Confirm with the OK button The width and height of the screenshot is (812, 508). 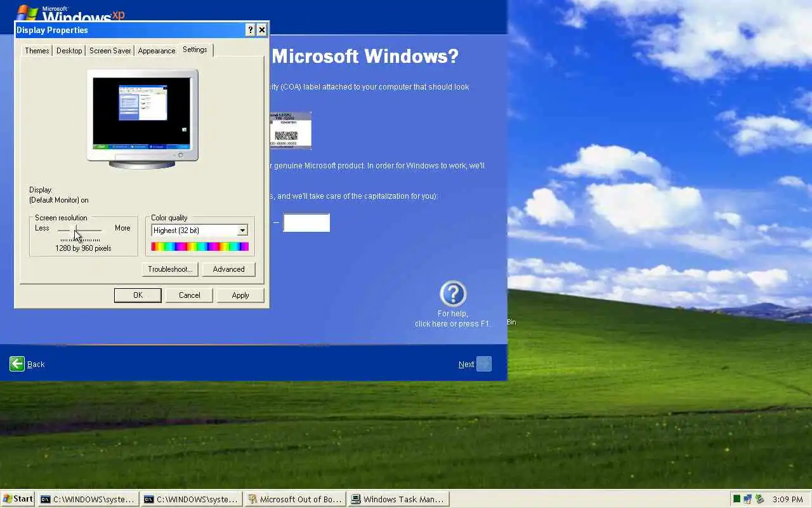coord(138,295)
